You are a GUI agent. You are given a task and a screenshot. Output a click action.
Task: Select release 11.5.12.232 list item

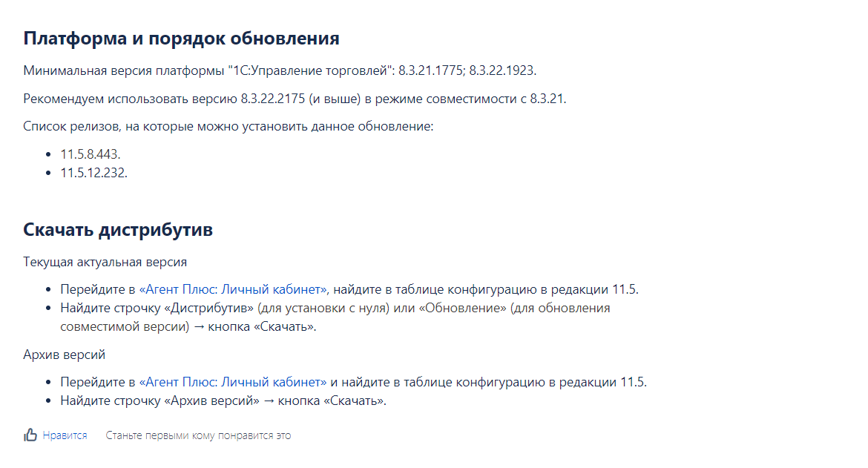pos(93,173)
